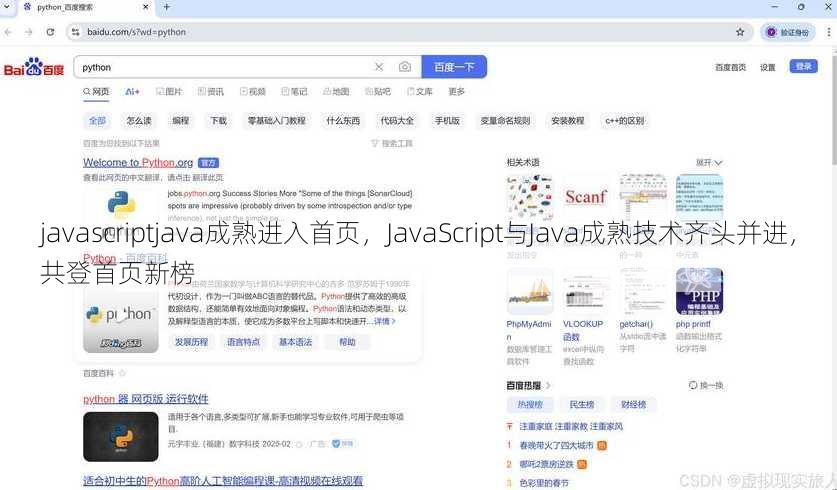
Task: Switch to the 财经榜 tab
Action: tap(634, 405)
